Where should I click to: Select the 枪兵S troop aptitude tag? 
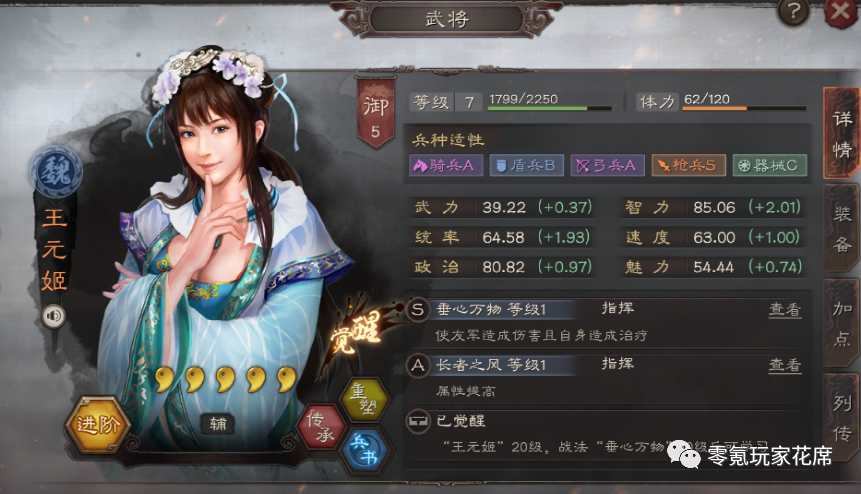point(689,165)
